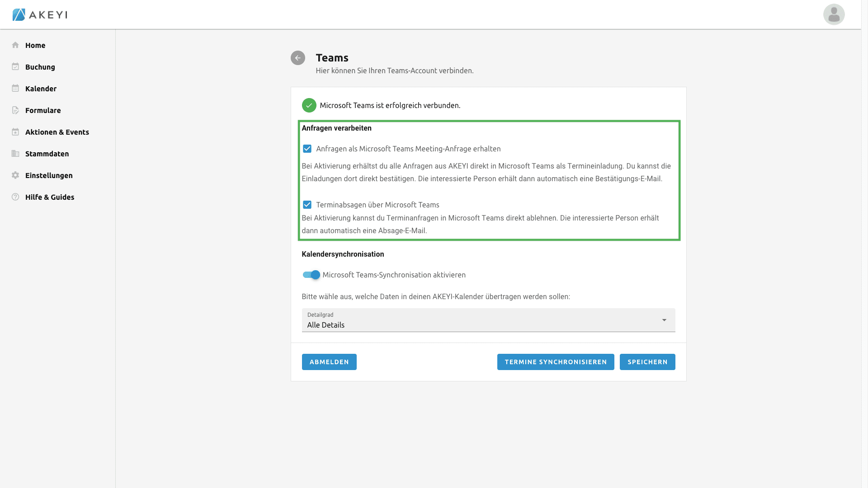The image size is (868, 488).
Task: Open the Detailgrad dropdown
Action: (479, 320)
